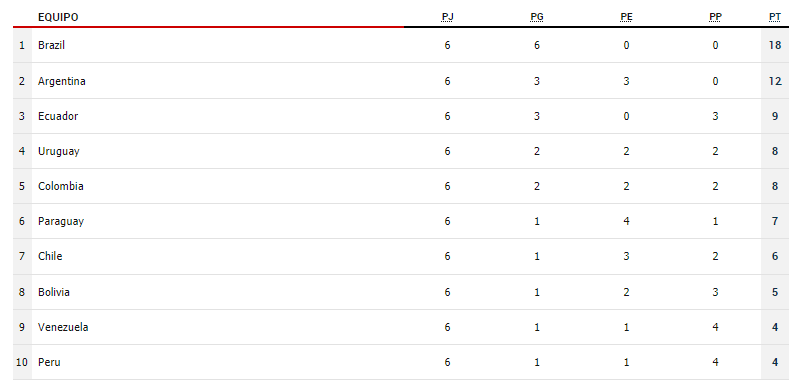Click the PE column header abbreviation
The width and height of the screenshot is (803, 390).
click(626, 17)
